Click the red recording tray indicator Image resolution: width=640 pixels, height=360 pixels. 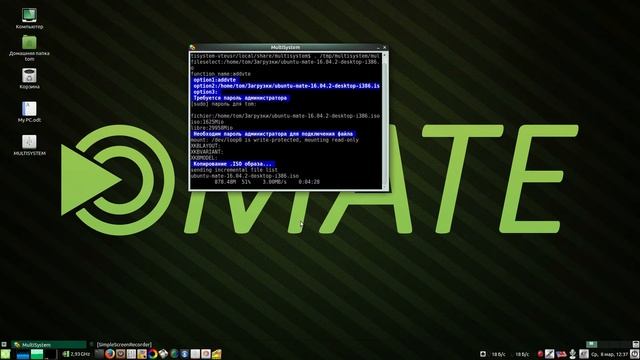click(x=540, y=354)
